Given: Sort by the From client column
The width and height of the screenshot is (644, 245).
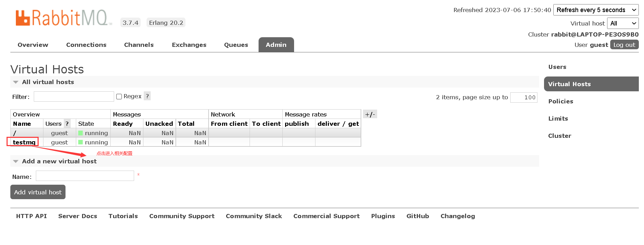Looking at the screenshot, I should coord(229,124).
